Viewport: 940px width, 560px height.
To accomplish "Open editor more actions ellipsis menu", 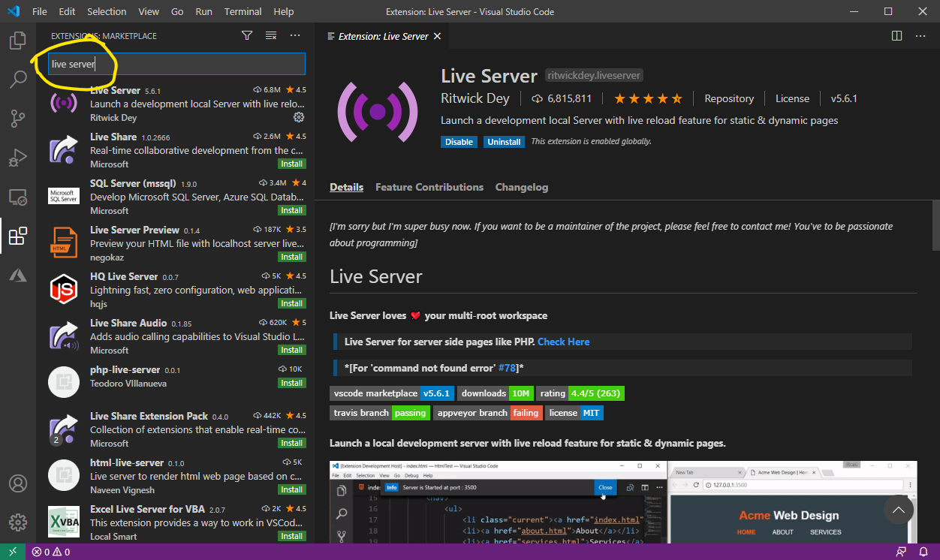I will (x=920, y=35).
